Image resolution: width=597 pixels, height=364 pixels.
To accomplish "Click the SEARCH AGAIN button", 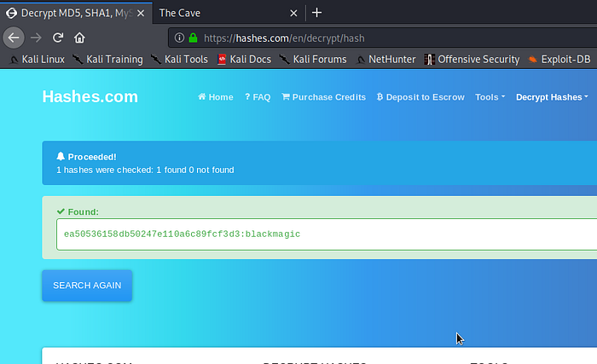I will 87,286.
